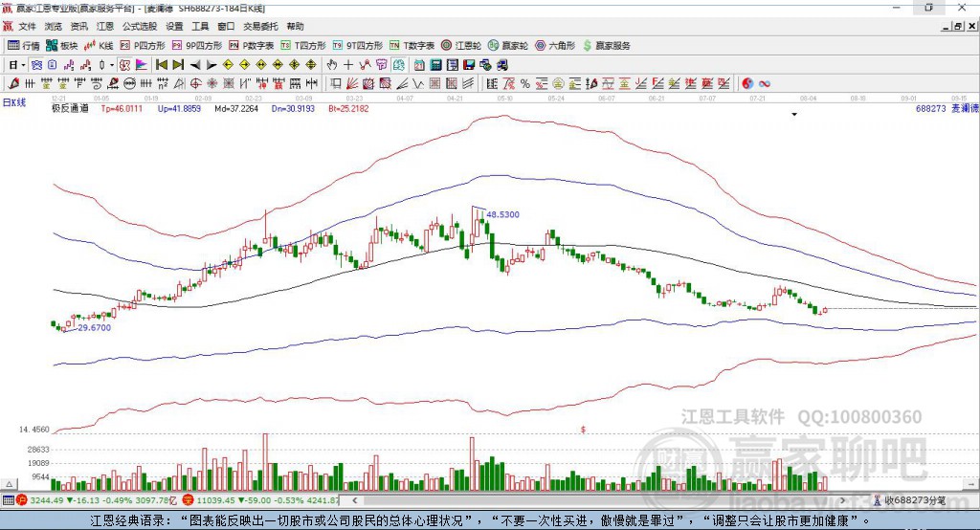Open the calendar date icon
The image size is (980, 530).
(x=419, y=65)
